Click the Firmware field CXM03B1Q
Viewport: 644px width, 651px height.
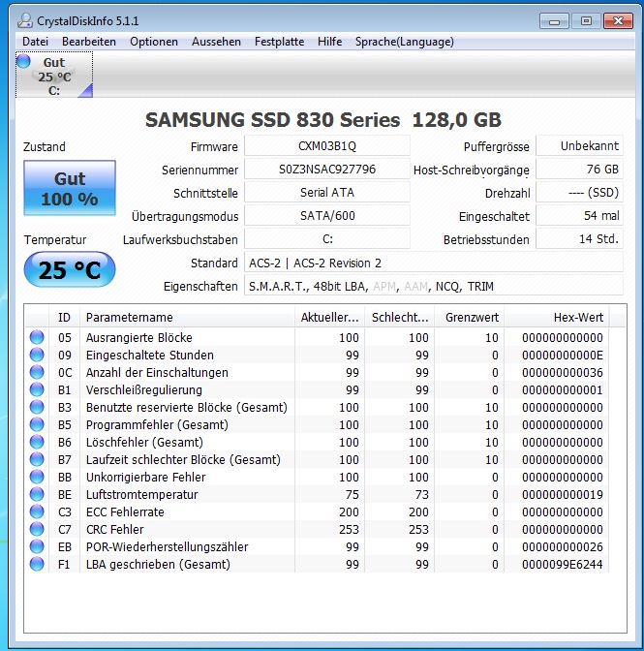pos(327,146)
